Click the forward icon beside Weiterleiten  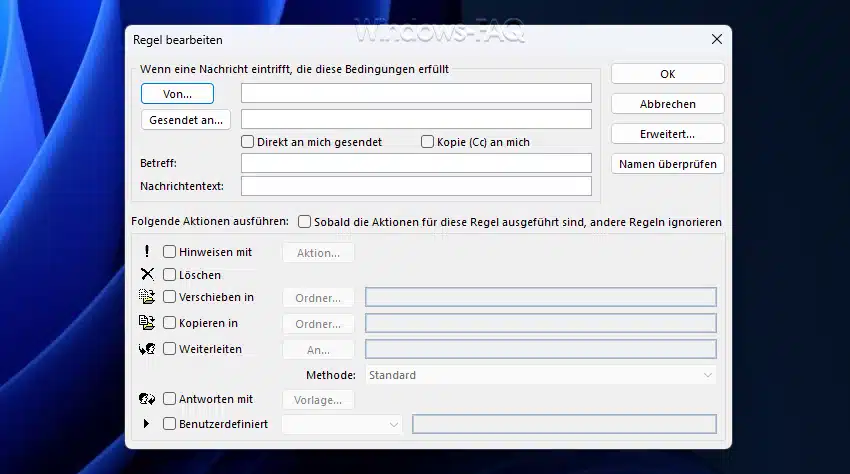click(x=147, y=349)
